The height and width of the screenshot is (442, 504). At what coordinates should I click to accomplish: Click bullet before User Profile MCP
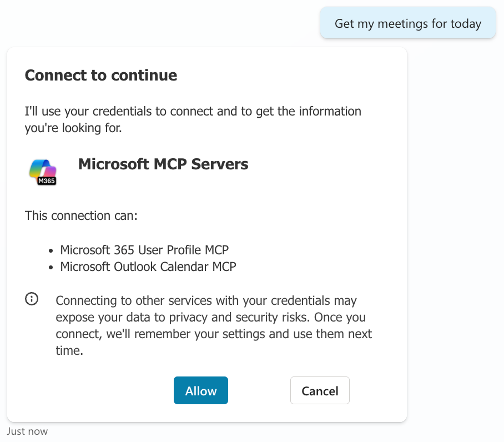[x=51, y=250]
